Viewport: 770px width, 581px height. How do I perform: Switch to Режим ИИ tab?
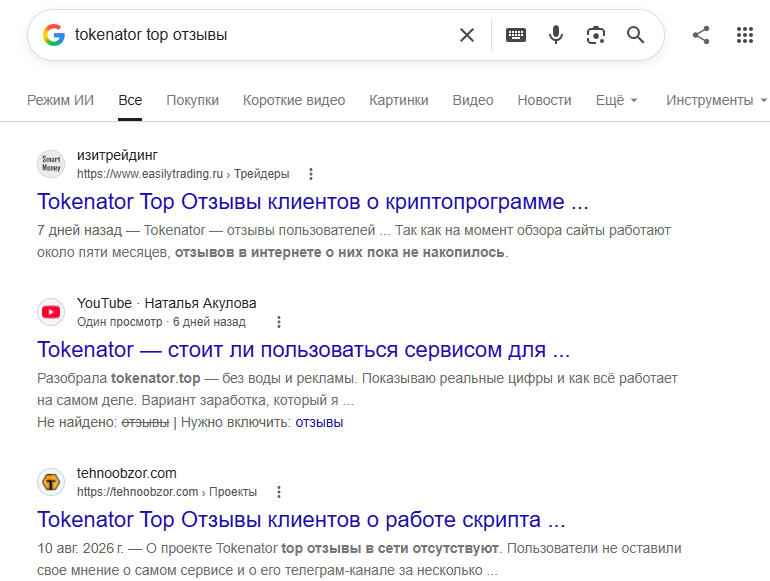[60, 100]
